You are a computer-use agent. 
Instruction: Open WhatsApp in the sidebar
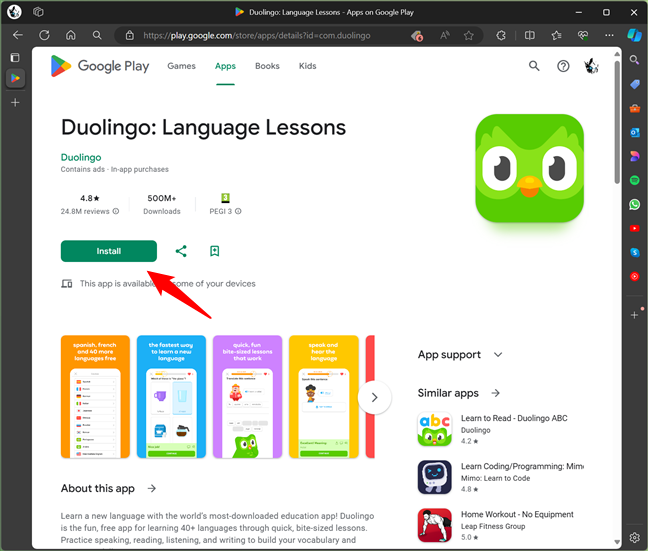pyautogui.click(x=634, y=204)
